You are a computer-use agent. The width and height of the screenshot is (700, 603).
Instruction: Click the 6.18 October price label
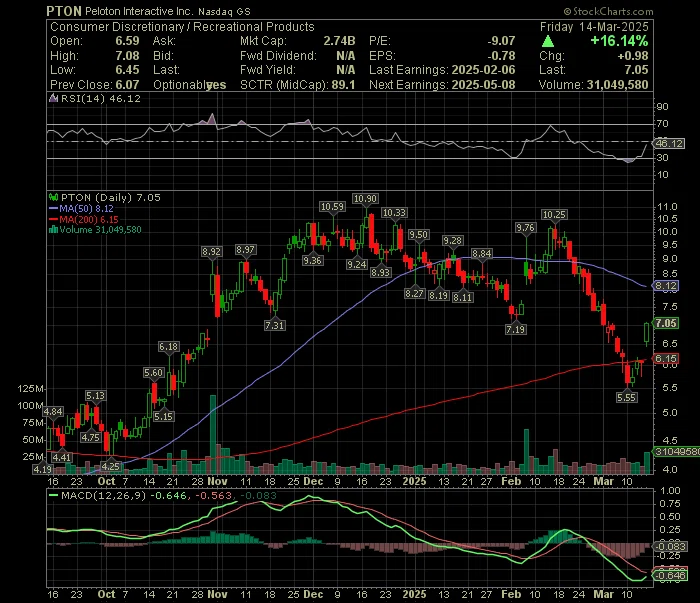pos(168,346)
